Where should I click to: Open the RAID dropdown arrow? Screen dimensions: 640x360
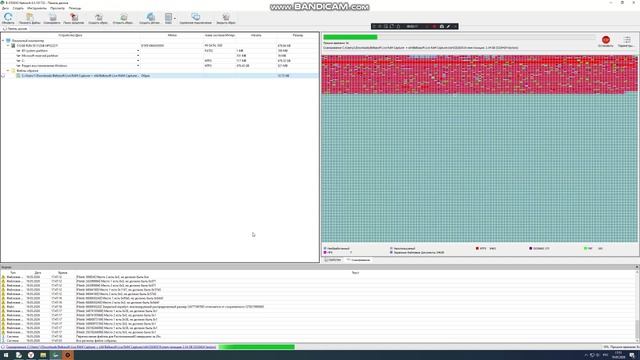pos(175,18)
